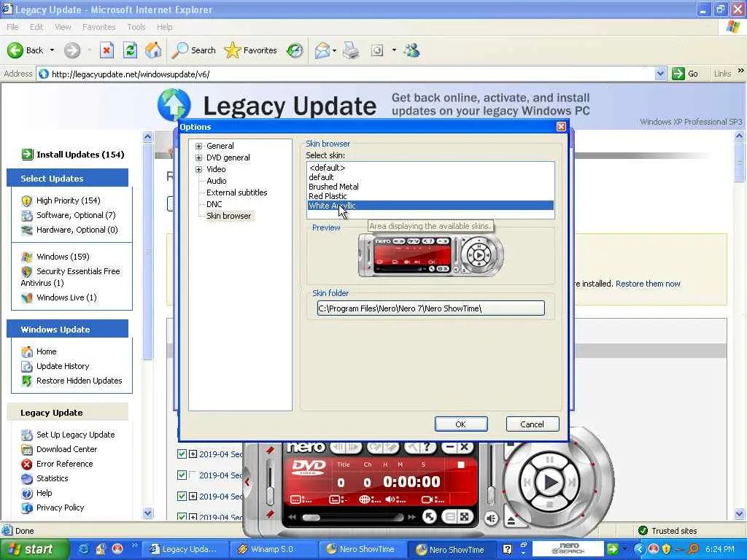This screenshot has width=747, height=560.
Task: Click the Nero volume slider handle
Action: coord(491,495)
